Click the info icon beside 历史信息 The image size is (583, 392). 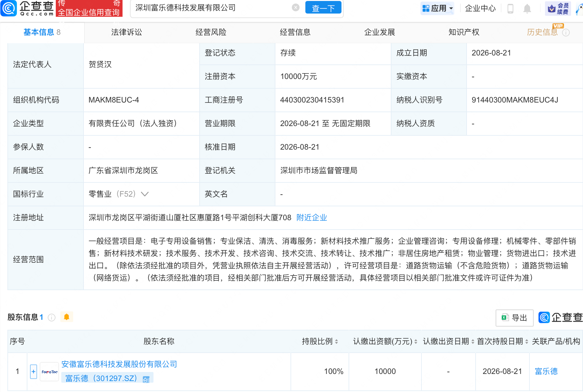[x=566, y=33]
